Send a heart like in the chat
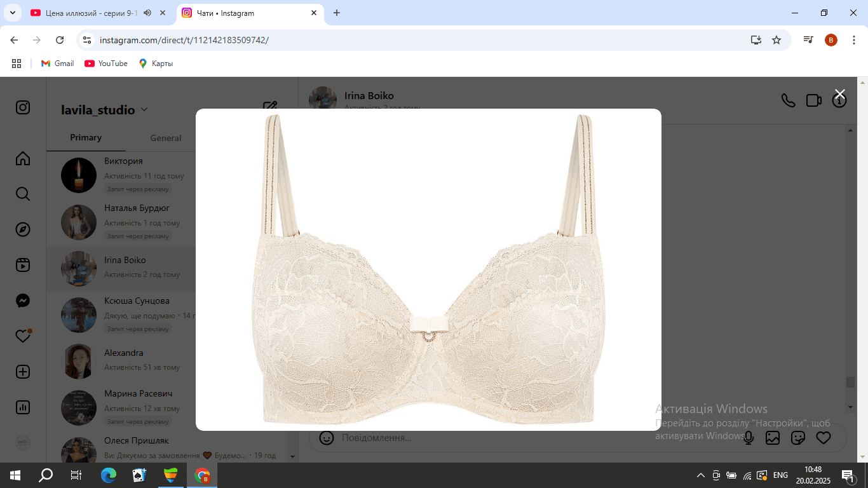 coord(824,438)
